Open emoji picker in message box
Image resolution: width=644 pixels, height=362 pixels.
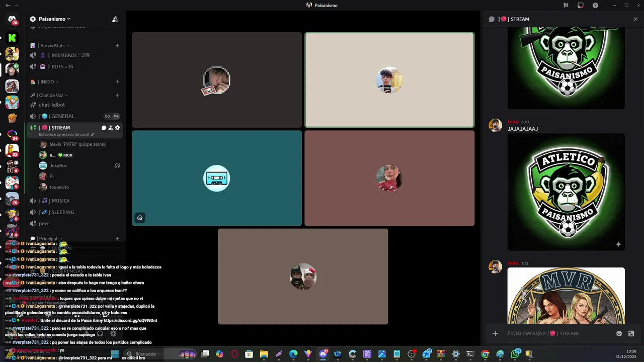[619, 333]
